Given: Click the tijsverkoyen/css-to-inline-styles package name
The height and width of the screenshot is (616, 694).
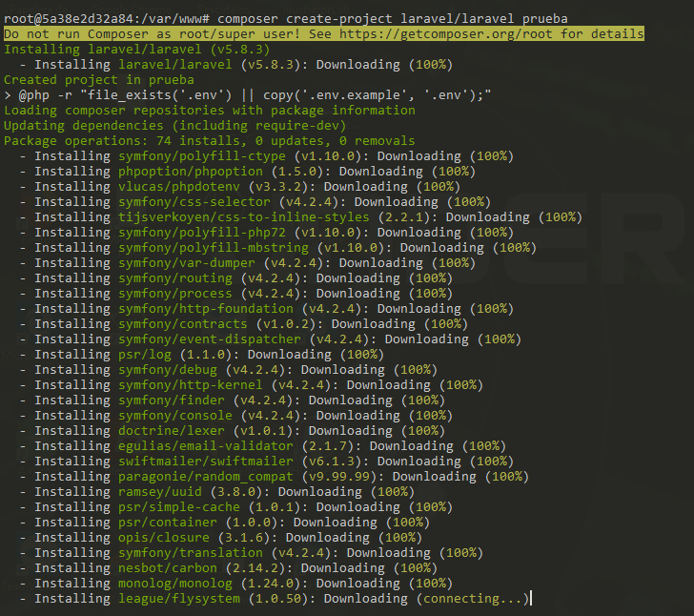Looking at the screenshot, I should point(243,217).
